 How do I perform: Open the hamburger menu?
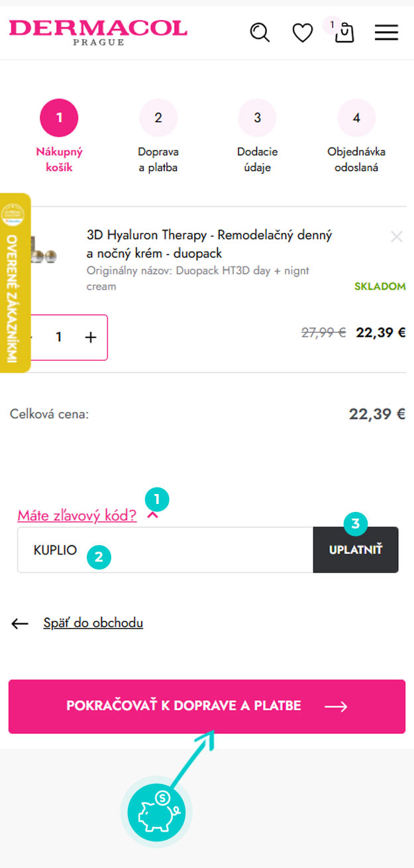pos(386,32)
